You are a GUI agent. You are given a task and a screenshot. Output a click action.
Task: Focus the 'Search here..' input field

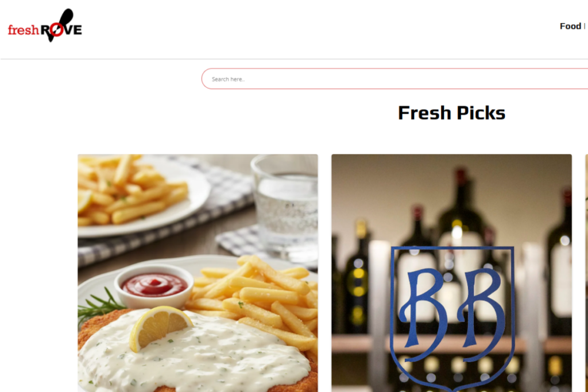click(x=394, y=79)
